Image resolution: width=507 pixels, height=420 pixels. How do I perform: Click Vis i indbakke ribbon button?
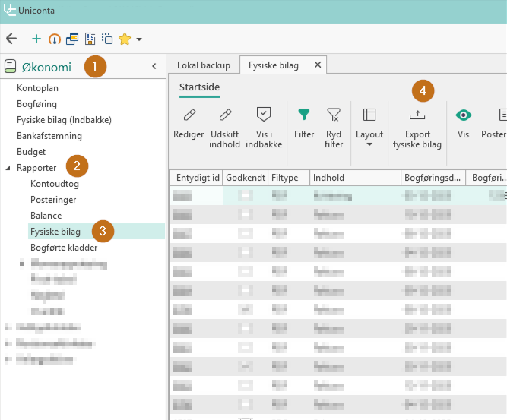264,128
